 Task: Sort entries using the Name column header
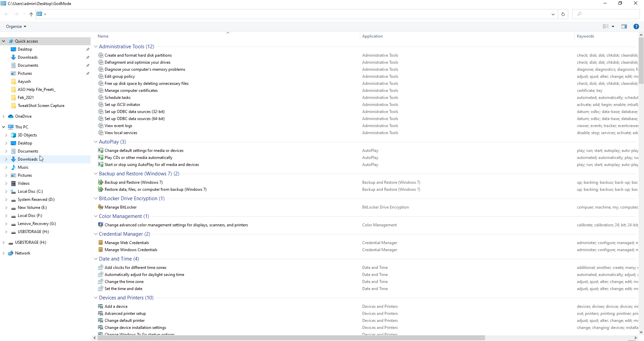pos(103,36)
